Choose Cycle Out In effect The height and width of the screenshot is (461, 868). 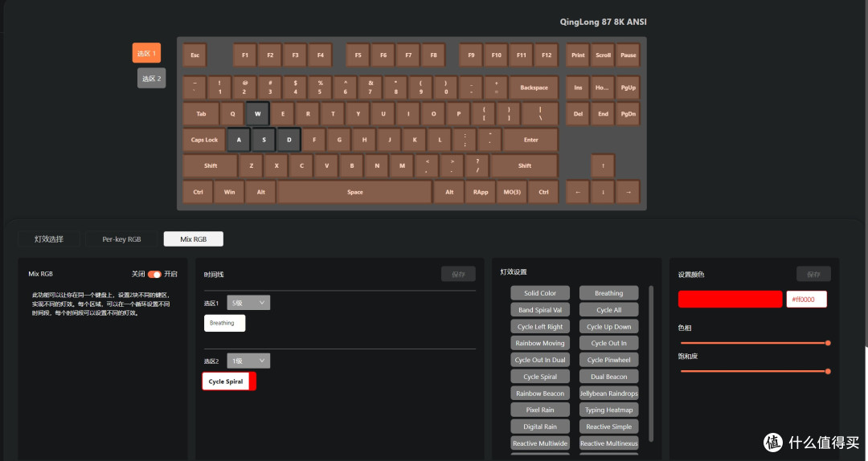pyautogui.click(x=608, y=343)
